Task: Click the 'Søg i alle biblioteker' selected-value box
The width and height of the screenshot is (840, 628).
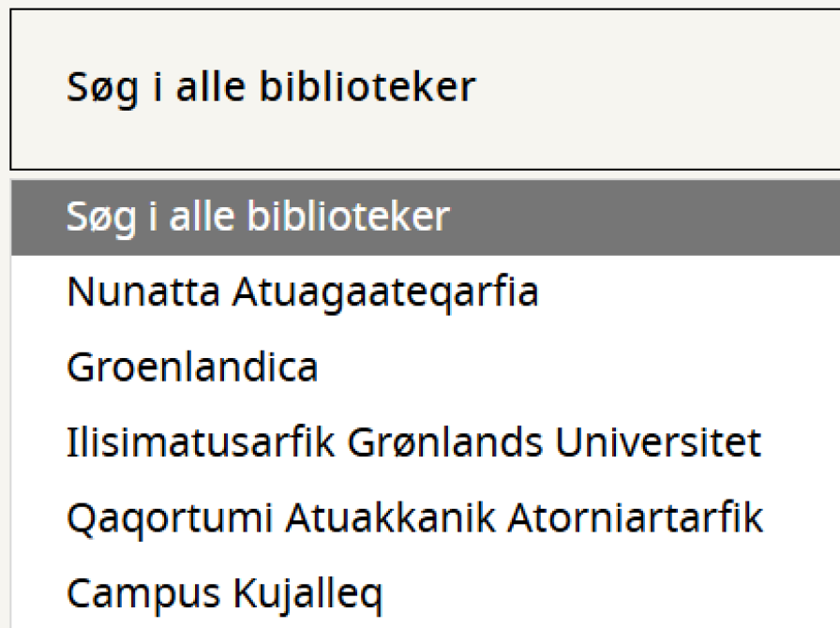Action: (x=422, y=88)
